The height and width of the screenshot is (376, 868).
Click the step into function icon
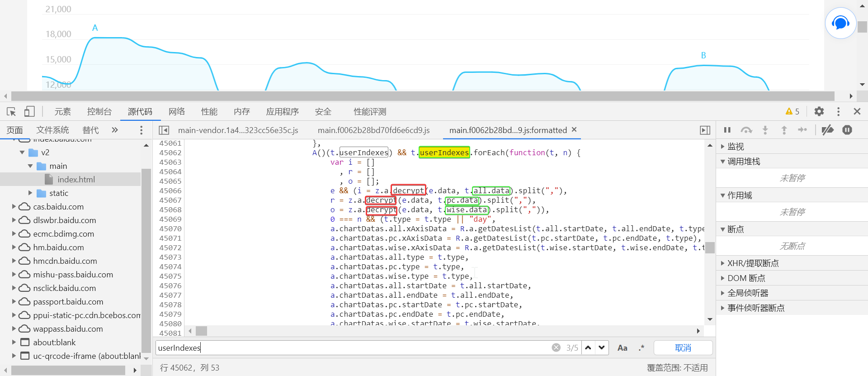pyautogui.click(x=765, y=130)
